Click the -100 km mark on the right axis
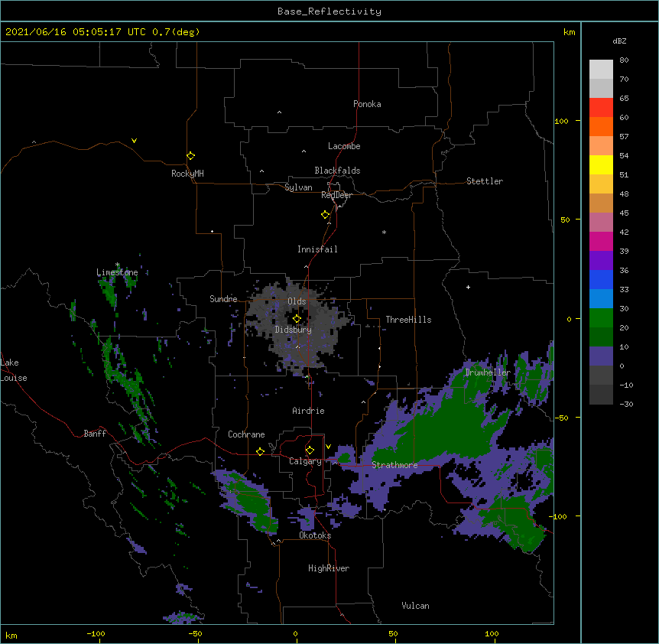Screen dimensions: 659x644 (559, 516)
